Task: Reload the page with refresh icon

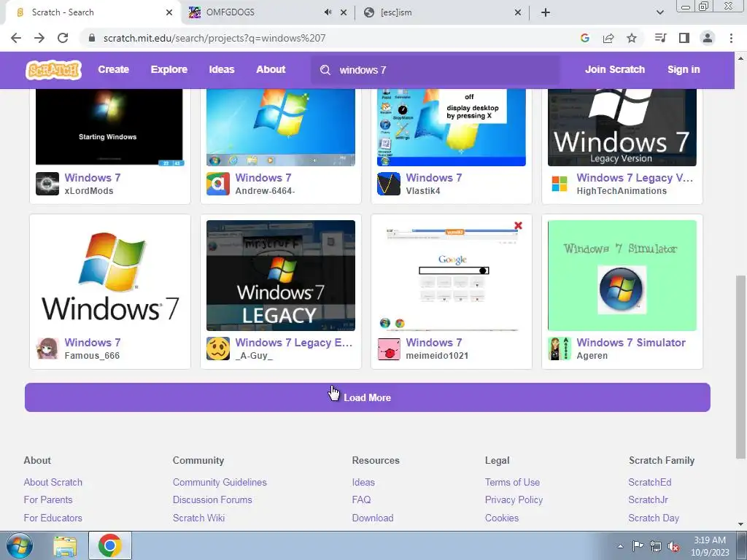Action: (63, 38)
